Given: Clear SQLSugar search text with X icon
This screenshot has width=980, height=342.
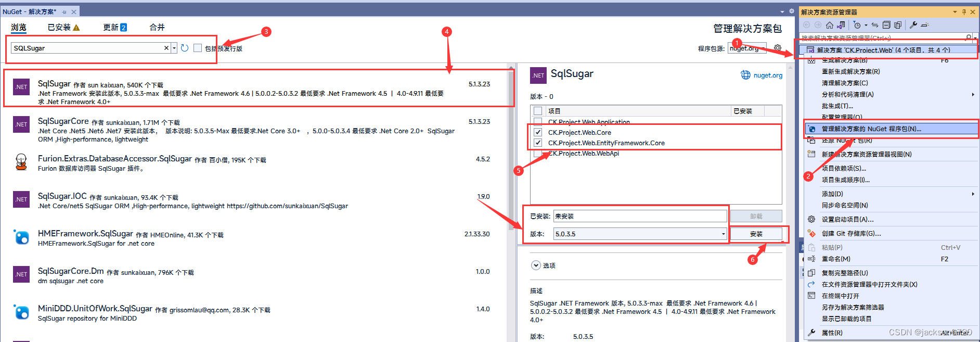Looking at the screenshot, I should pos(166,48).
